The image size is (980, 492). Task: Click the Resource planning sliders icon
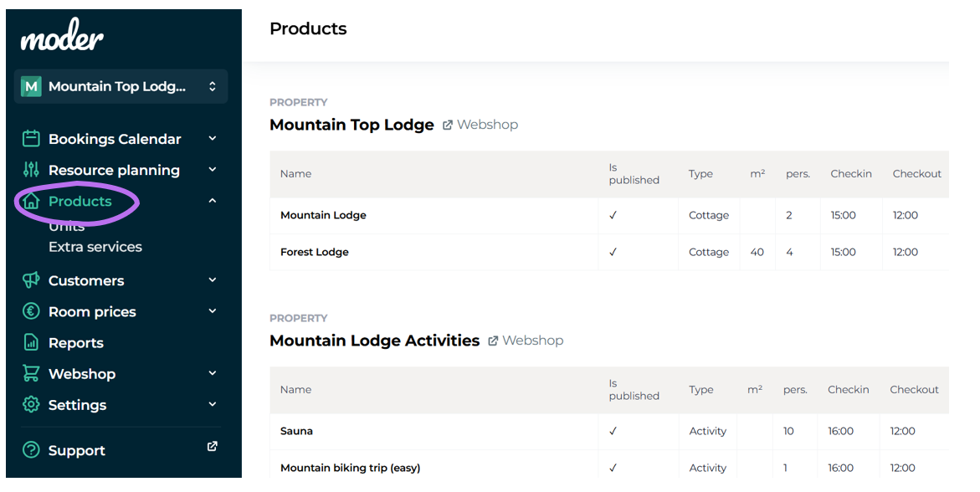click(x=31, y=170)
